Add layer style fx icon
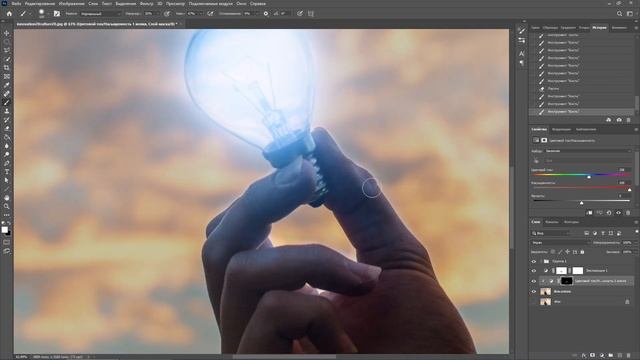Screen dimensions: 640x360 tap(584, 356)
